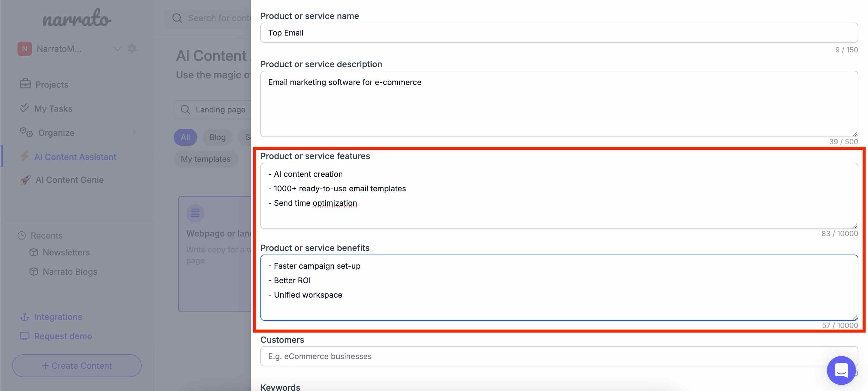Click the Unified workspace benefit line
The image size is (868, 391).
[305, 295]
